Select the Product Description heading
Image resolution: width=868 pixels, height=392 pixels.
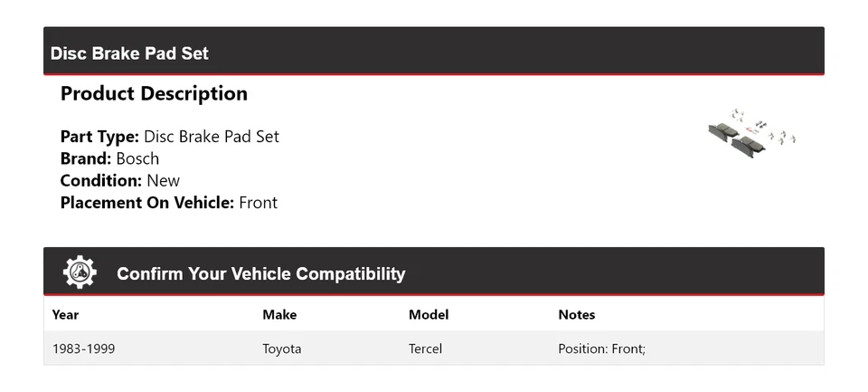[154, 93]
